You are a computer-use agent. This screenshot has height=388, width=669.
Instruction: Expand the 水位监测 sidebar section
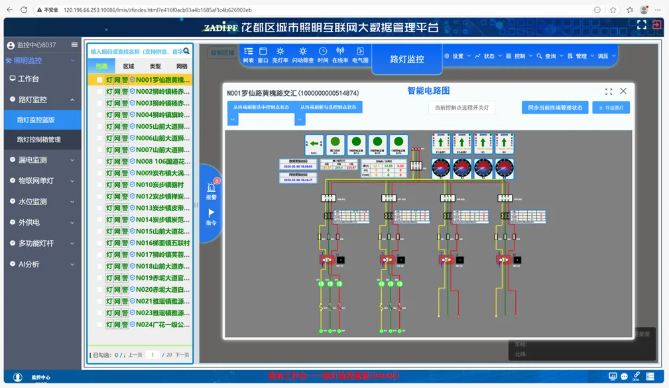coord(43,201)
